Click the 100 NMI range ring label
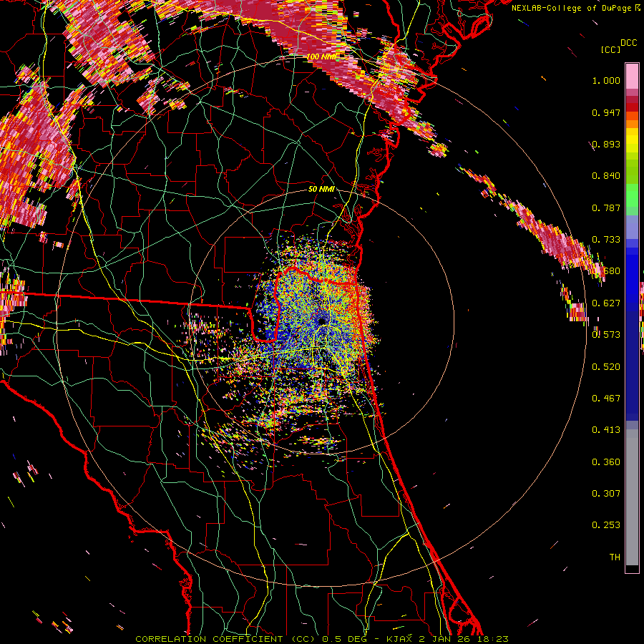The height and width of the screenshot is (644, 644). [x=321, y=57]
